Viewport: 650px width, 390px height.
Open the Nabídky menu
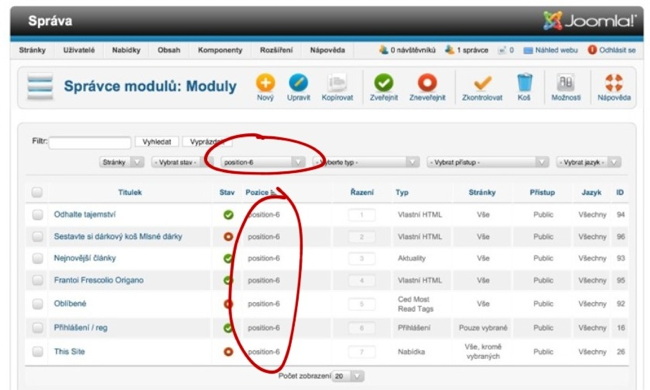tap(126, 50)
